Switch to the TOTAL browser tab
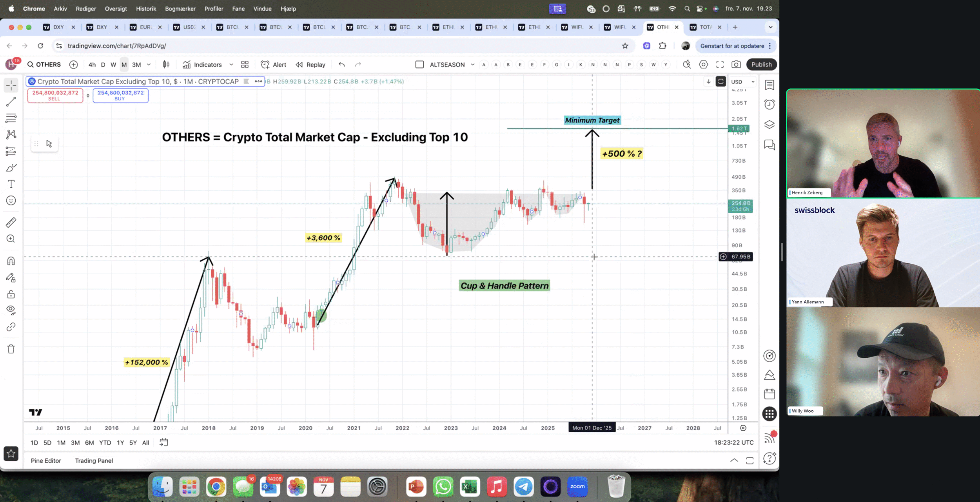Screen dimensions: 980x502 (x=705, y=27)
